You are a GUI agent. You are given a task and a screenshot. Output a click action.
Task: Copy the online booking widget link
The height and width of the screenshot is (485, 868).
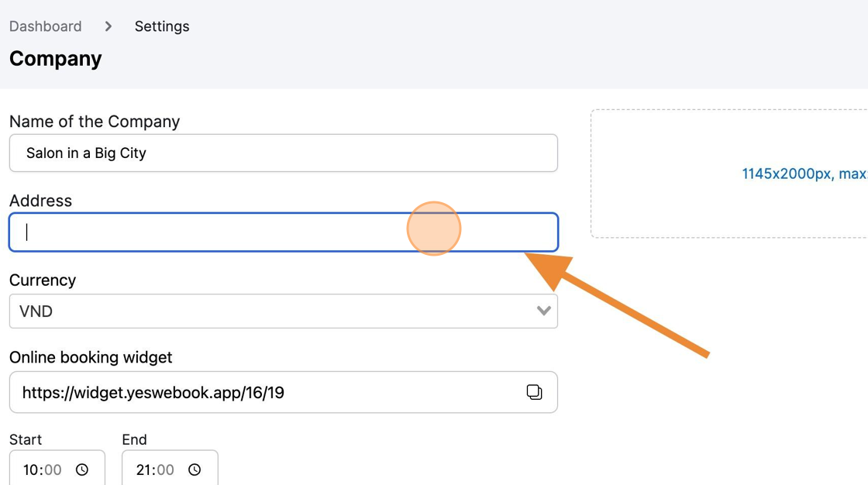coord(534,392)
